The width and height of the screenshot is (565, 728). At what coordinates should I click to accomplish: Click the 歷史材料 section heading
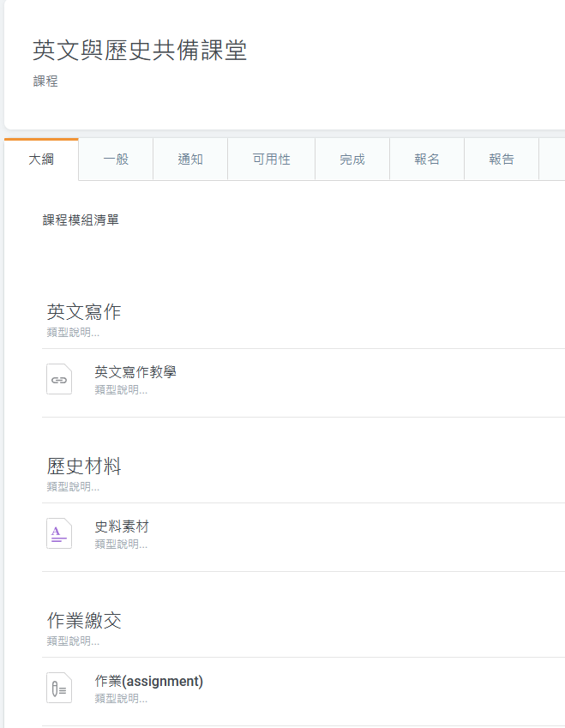(84, 466)
